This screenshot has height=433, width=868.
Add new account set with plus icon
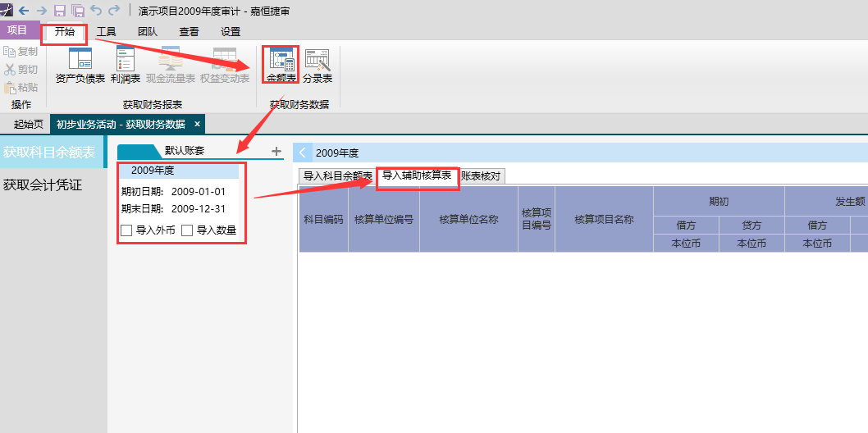276,150
